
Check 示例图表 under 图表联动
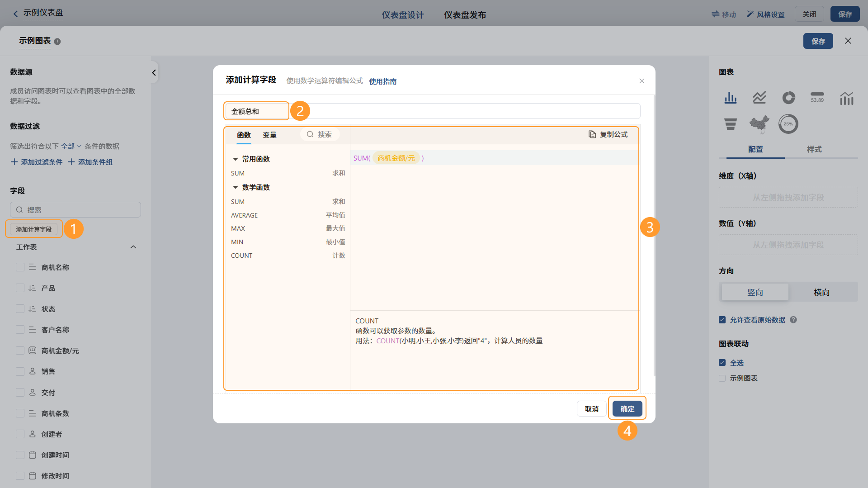coord(722,378)
